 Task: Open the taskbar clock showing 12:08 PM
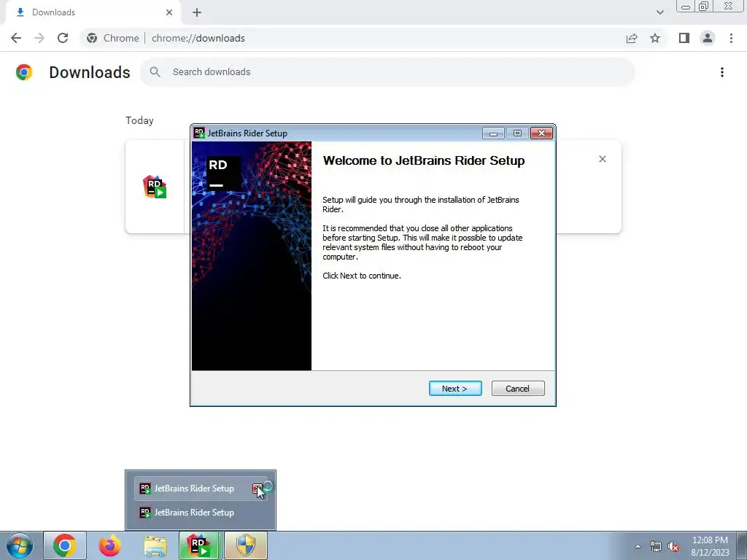tap(710, 546)
